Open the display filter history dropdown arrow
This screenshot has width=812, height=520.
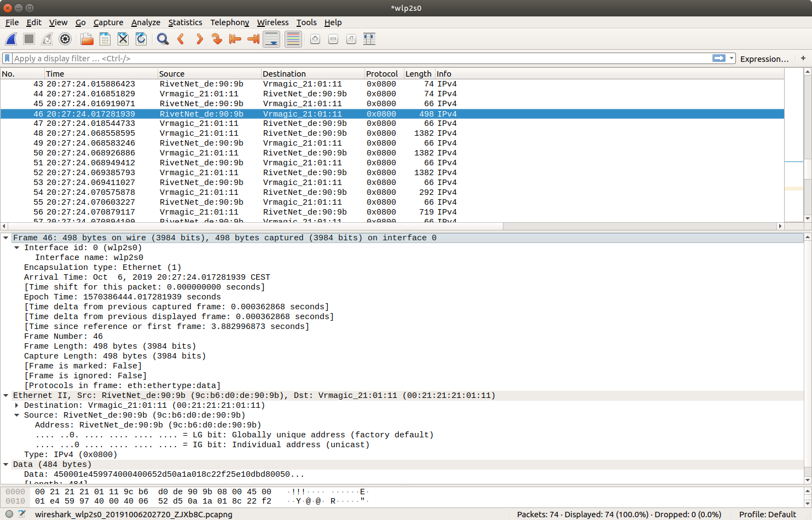[x=732, y=58]
